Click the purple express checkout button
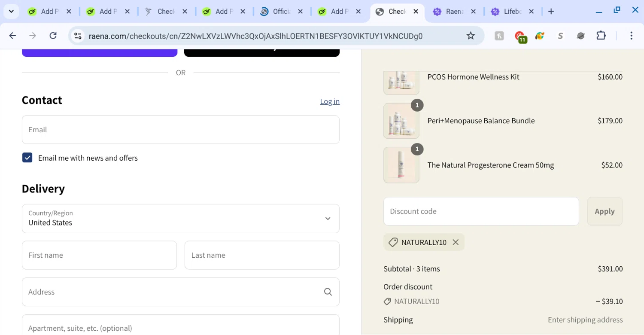The height and width of the screenshot is (335, 644). tap(100, 53)
